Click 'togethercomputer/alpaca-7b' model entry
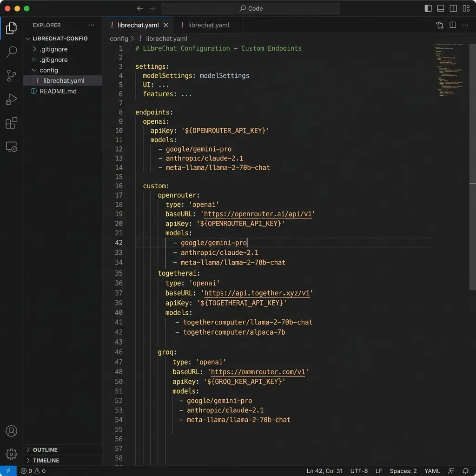 click(x=234, y=332)
